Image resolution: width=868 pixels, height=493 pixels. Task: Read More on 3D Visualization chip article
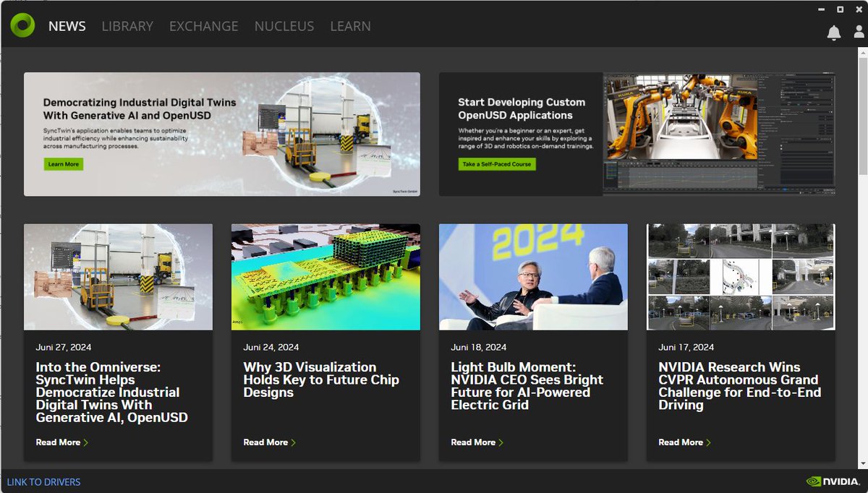coord(269,442)
